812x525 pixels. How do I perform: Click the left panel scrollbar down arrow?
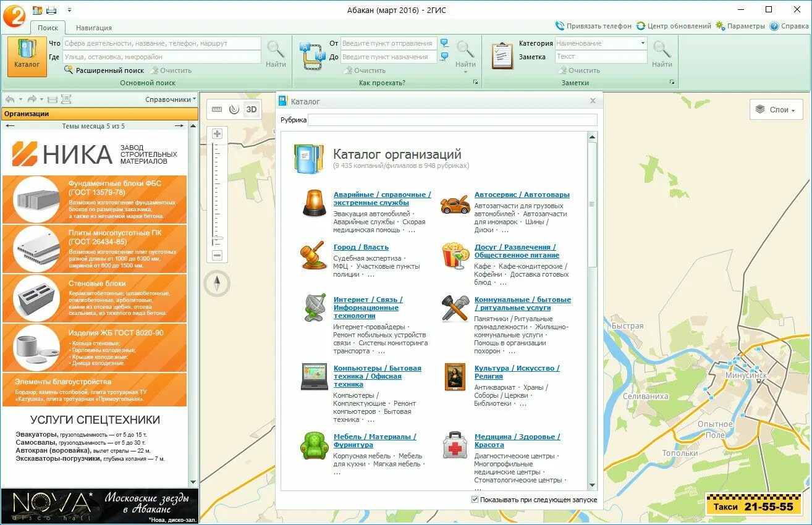click(x=193, y=482)
